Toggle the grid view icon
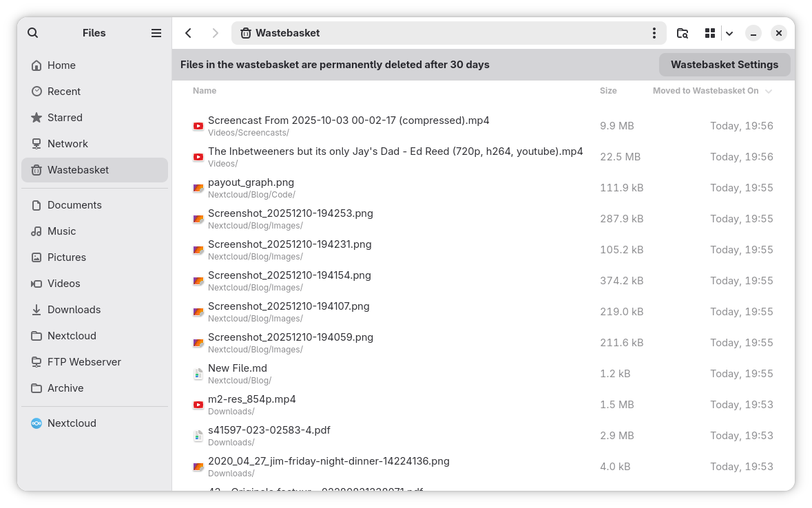This screenshot has width=812, height=508. [x=710, y=33]
